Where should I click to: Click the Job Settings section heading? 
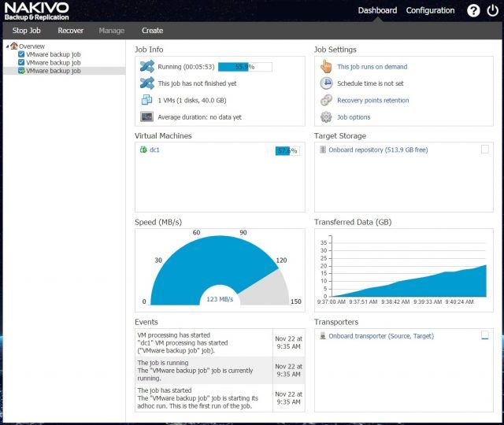tap(335, 50)
